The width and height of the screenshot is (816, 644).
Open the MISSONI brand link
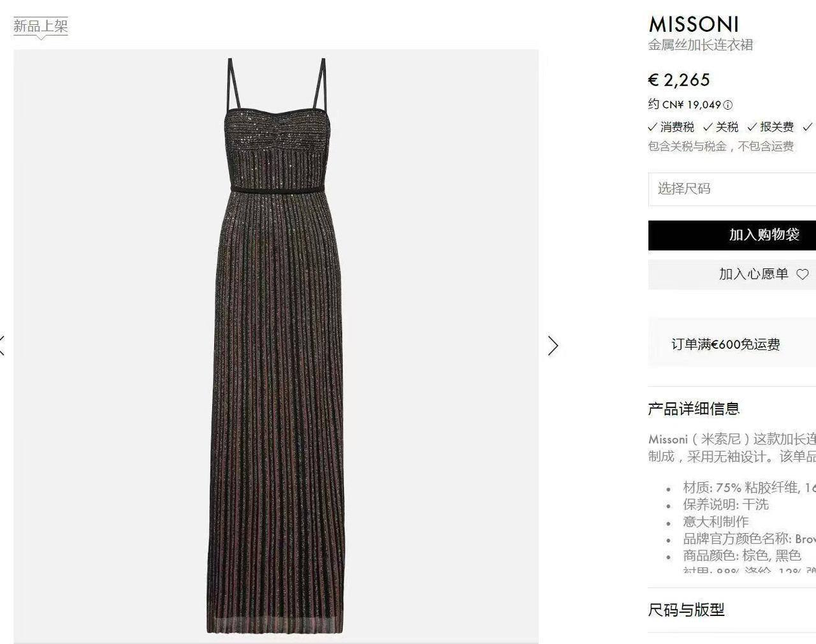694,24
